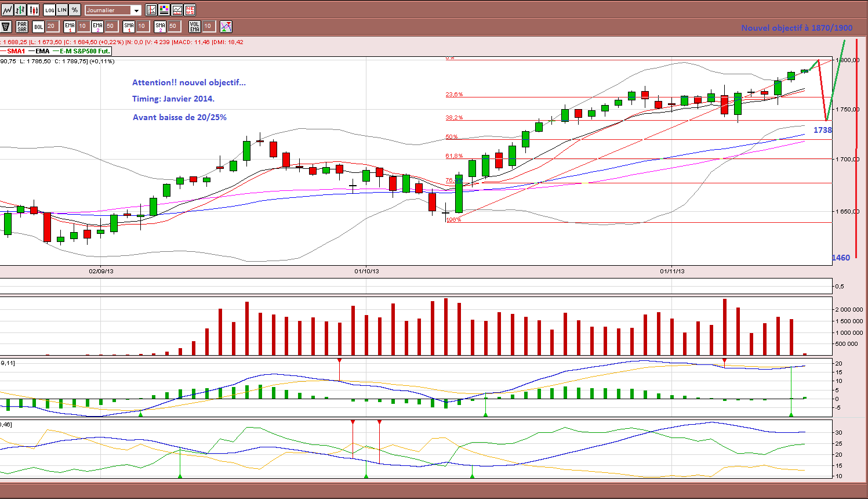This screenshot has height=499, width=868.
Task: Click the 50% Fibonacci level label
Action: [x=452, y=137]
